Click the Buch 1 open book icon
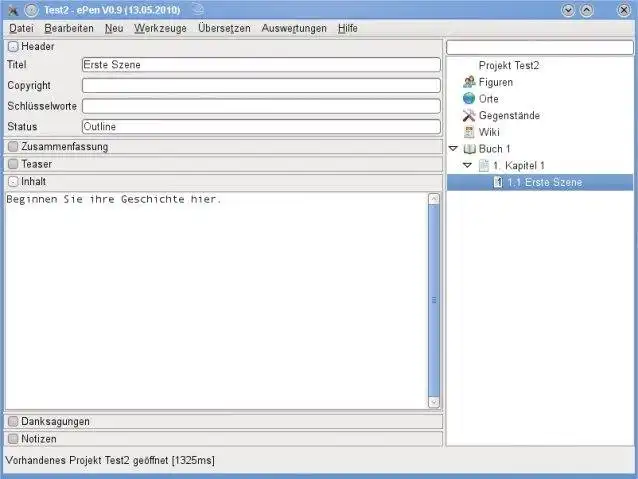Viewport: 638px width, 479px height. pos(470,149)
